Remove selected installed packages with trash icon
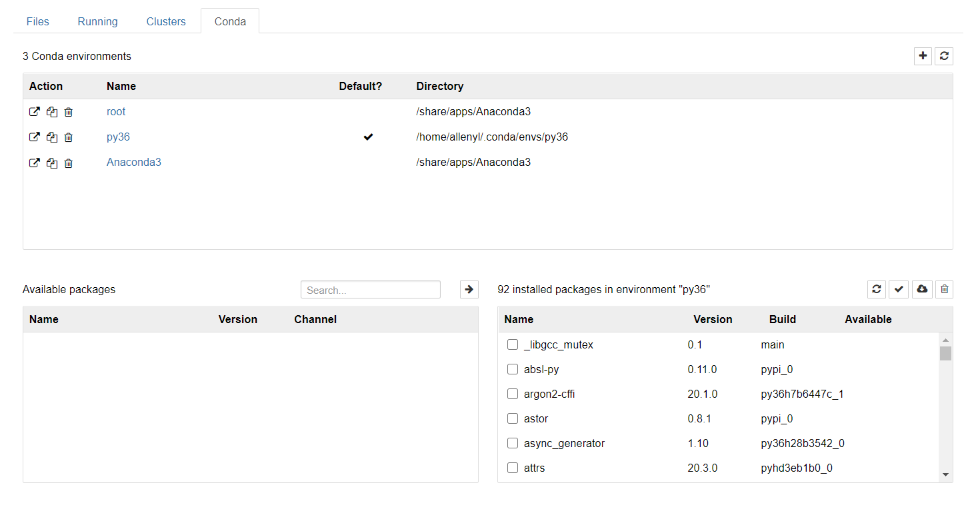The image size is (980, 523). pos(944,289)
